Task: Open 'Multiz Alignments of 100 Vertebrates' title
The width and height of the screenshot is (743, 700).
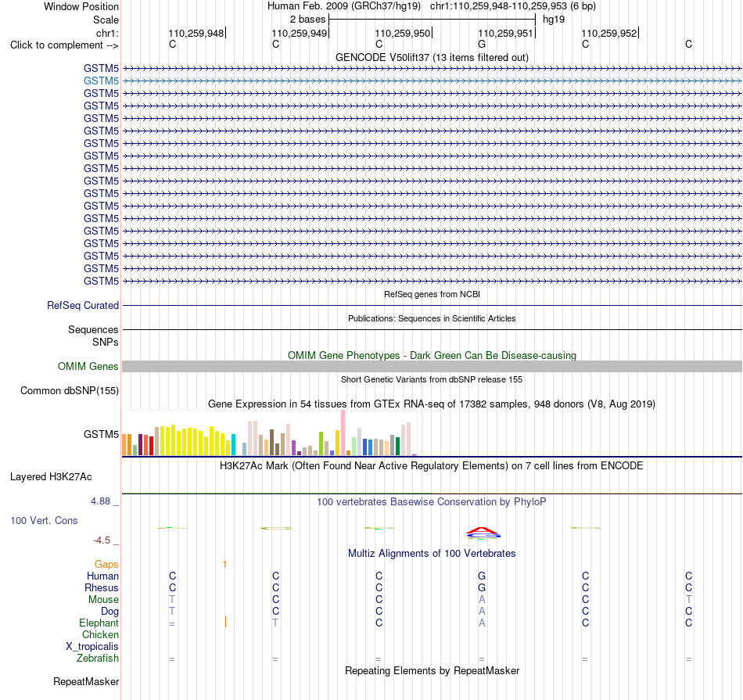Action: click(432, 553)
